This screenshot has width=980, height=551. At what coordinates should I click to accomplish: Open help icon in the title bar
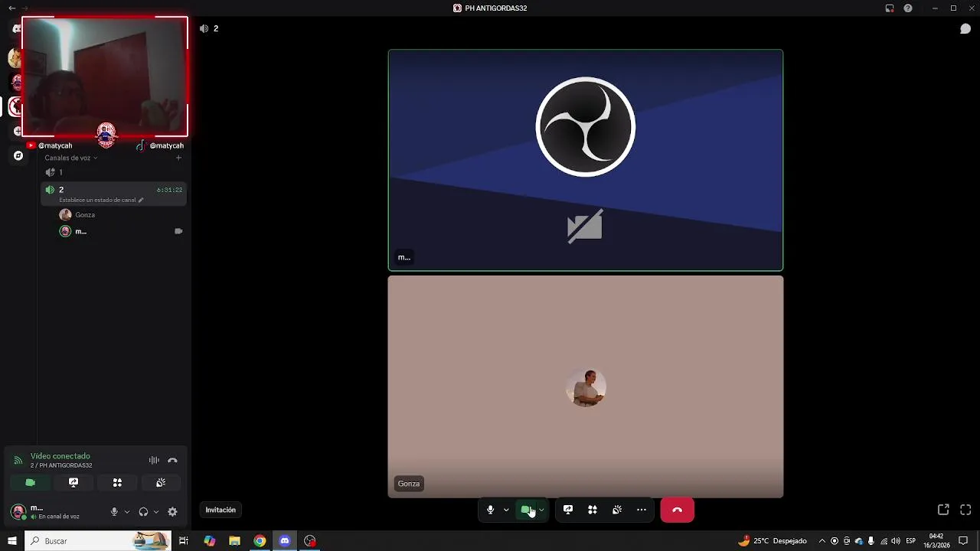pyautogui.click(x=908, y=8)
